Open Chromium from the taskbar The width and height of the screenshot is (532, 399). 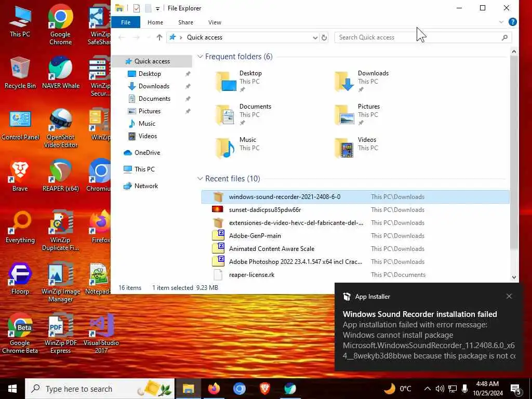[x=239, y=389]
